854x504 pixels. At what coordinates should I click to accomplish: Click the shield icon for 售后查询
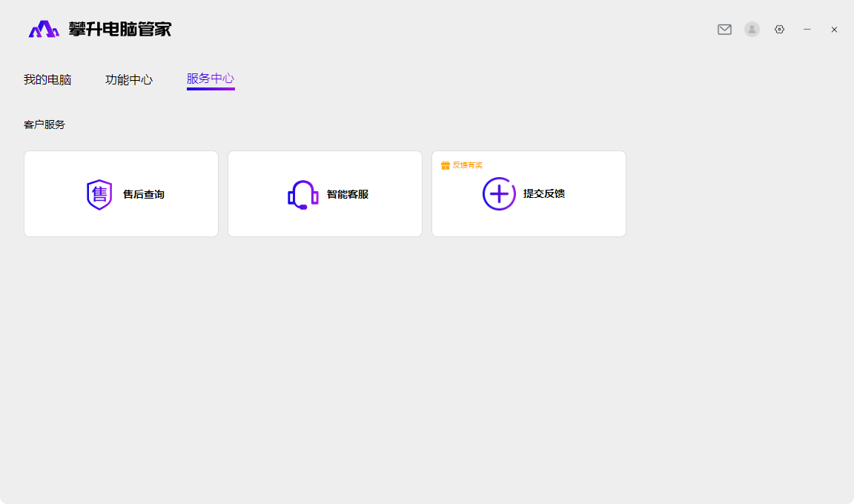point(99,194)
